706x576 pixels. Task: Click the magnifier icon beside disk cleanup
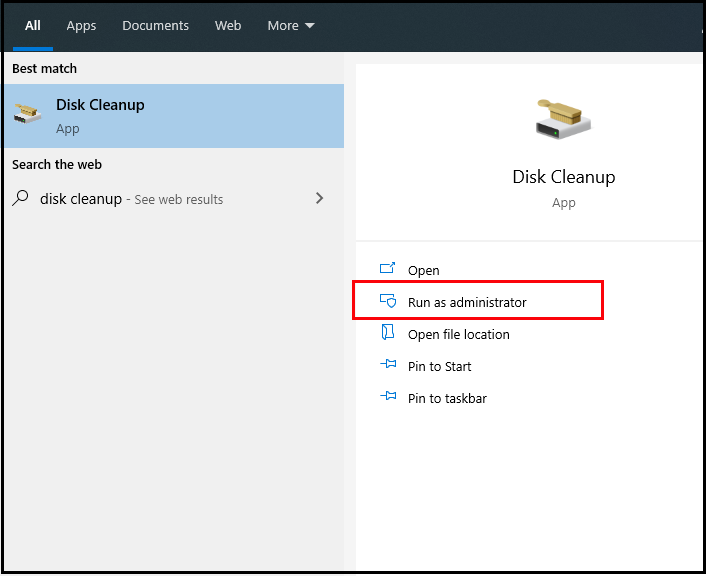click(x=20, y=198)
